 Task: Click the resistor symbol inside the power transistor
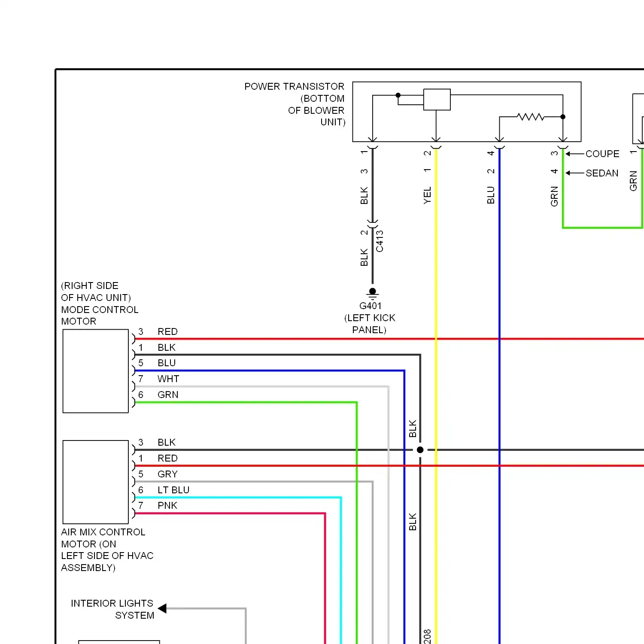pos(531,117)
